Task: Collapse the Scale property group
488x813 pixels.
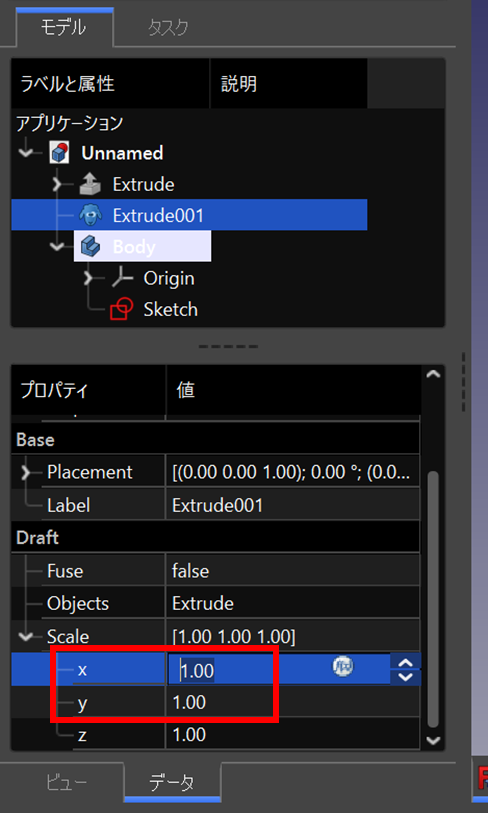Action: (25, 636)
